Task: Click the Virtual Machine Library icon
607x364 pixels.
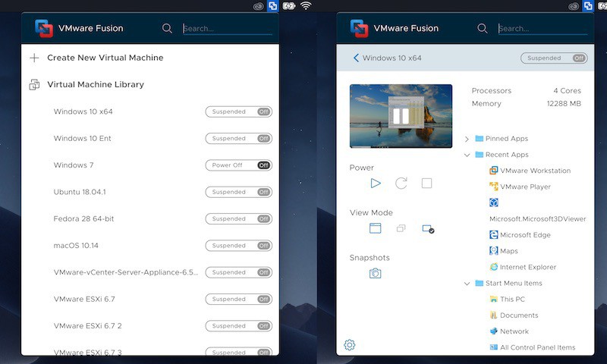Action: (34, 84)
